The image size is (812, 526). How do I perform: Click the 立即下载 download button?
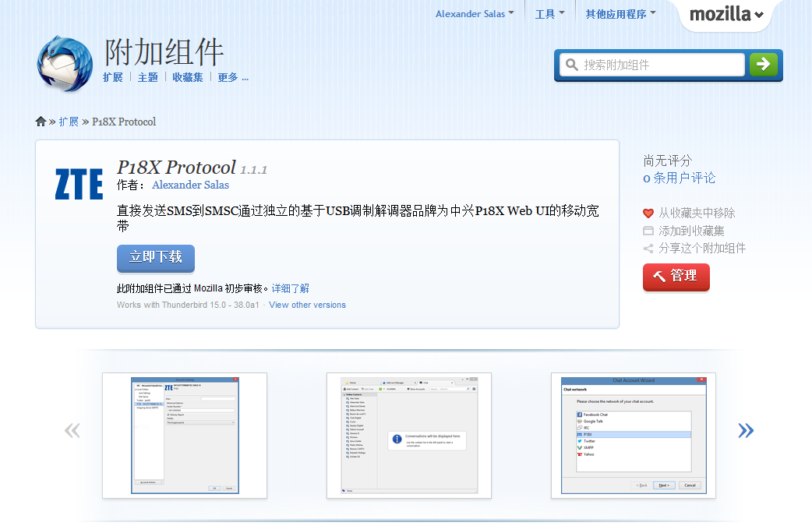pyautogui.click(x=155, y=258)
